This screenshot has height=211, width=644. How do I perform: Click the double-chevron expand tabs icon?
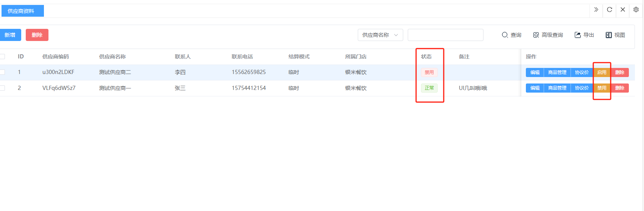pos(596,10)
